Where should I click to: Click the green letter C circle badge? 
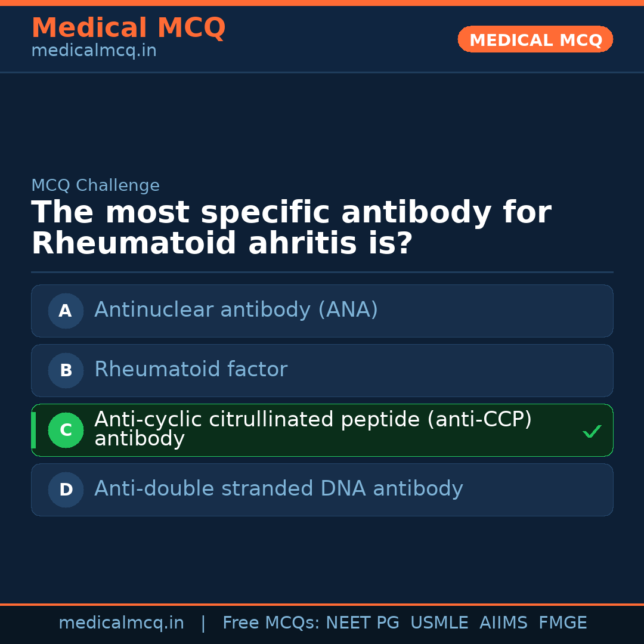(66, 430)
